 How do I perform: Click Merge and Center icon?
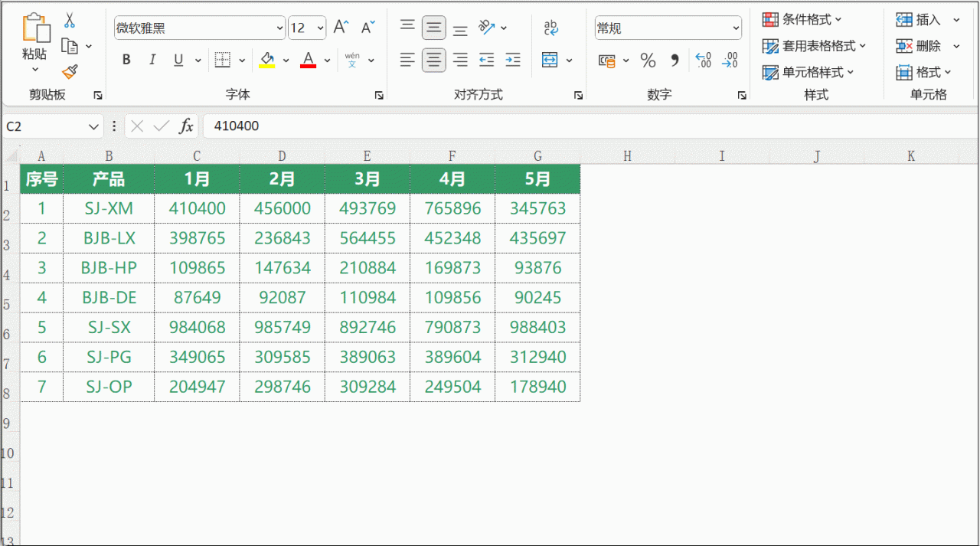click(550, 60)
